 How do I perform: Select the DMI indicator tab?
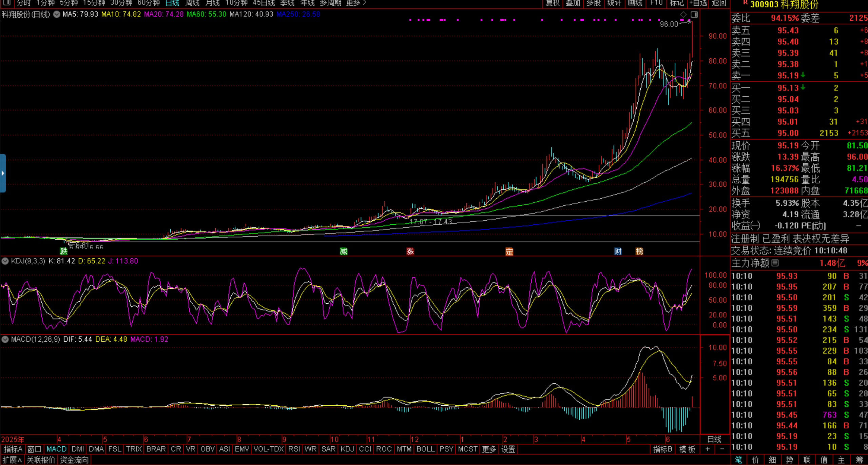point(78,449)
